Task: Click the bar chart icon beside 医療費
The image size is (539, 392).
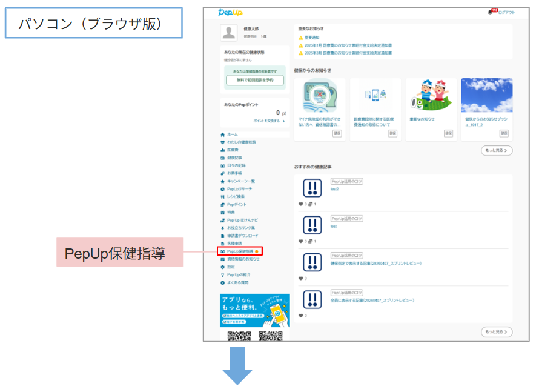Action: click(x=222, y=150)
